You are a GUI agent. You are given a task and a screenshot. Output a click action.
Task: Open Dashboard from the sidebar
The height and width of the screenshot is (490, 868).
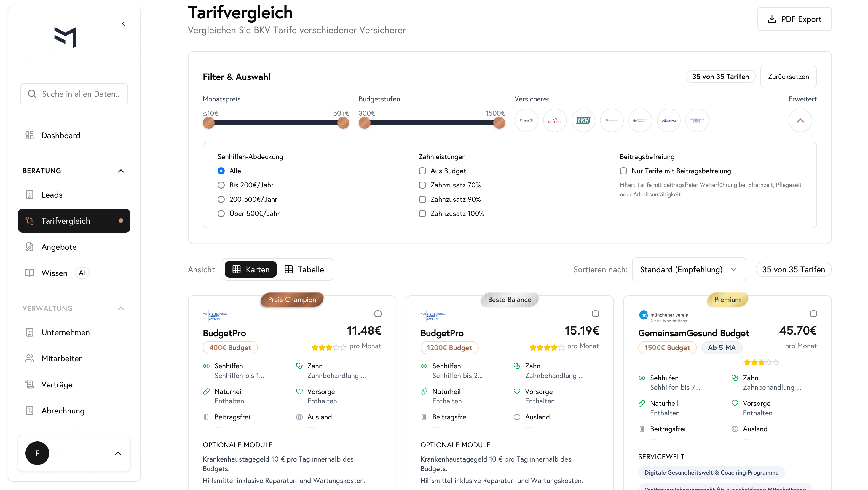(61, 135)
